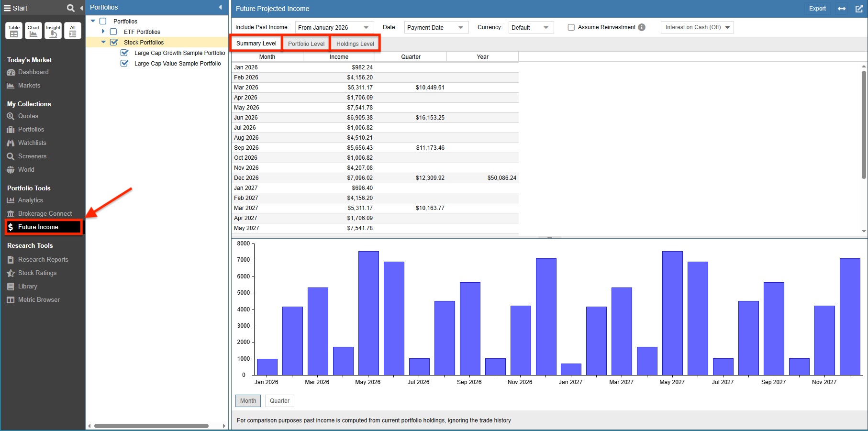Check the ETF Portfolios checkbox
Screen dimensions: 868x431
pos(113,32)
